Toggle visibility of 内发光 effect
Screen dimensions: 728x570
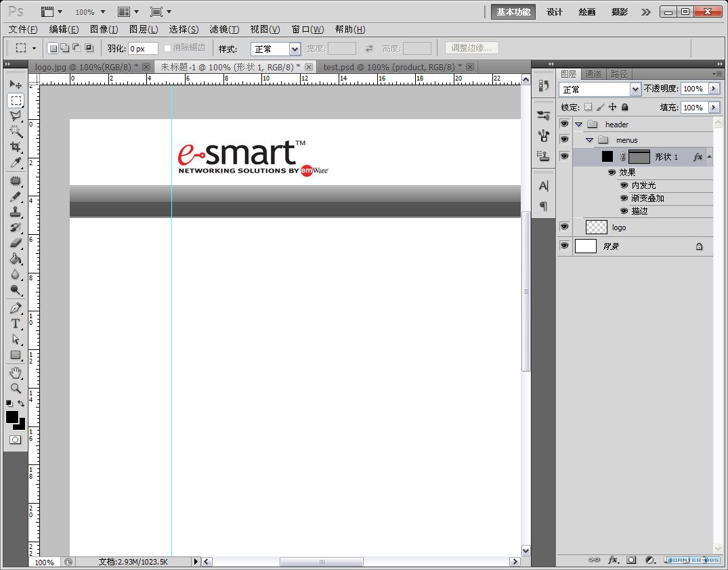(x=624, y=185)
